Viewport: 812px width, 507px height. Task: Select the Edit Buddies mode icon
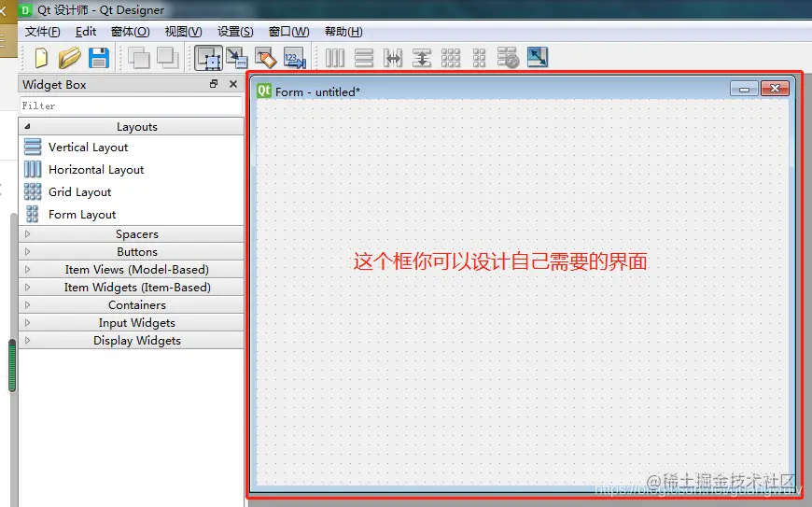pyautogui.click(x=266, y=58)
